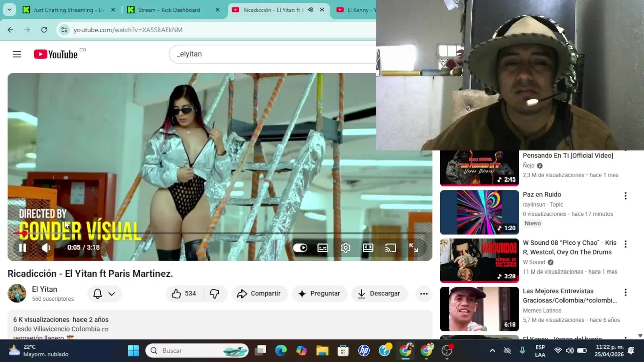This screenshot has height=362, width=644.
Task: Mute tab via speaker icon on Ricadicción tab
Action: coord(310,10)
